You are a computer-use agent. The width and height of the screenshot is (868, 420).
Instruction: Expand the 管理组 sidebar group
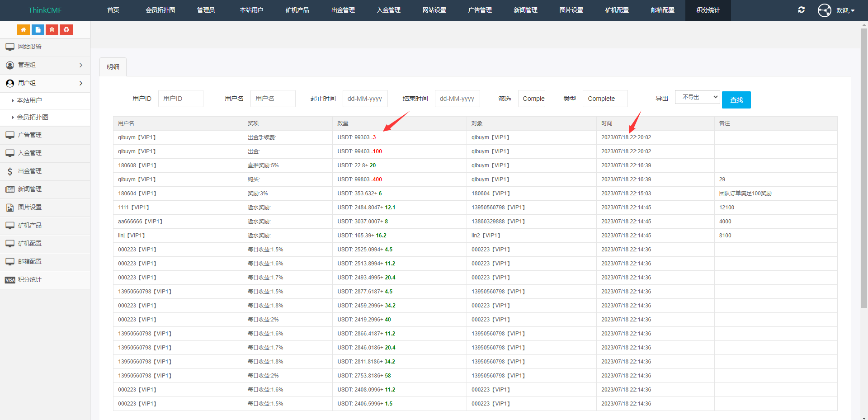click(45, 65)
